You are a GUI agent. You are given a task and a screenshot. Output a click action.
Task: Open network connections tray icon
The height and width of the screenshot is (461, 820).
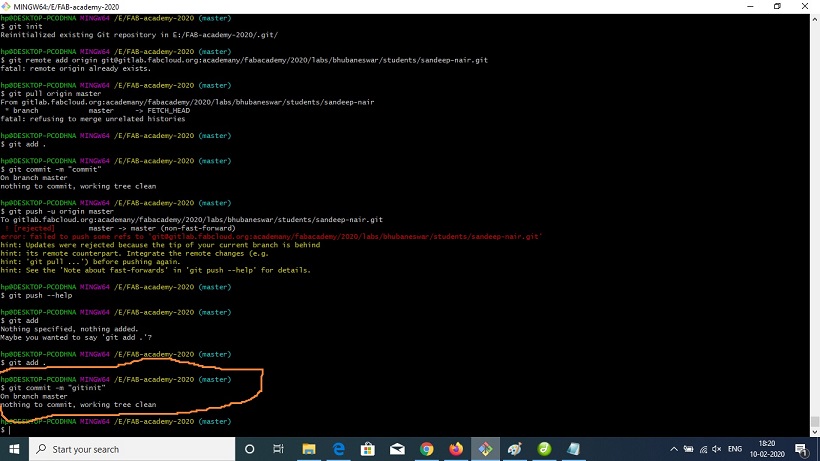pyautogui.click(x=703, y=449)
